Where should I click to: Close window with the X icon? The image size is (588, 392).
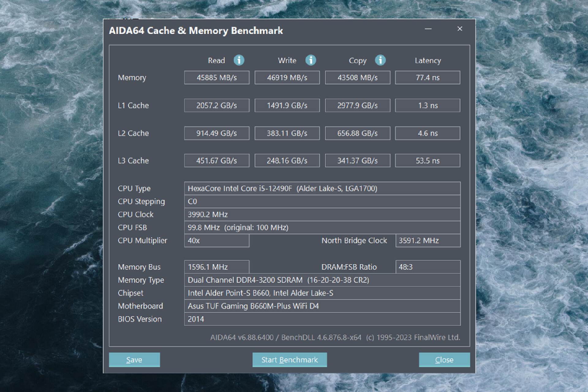click(x=460, y=29)
